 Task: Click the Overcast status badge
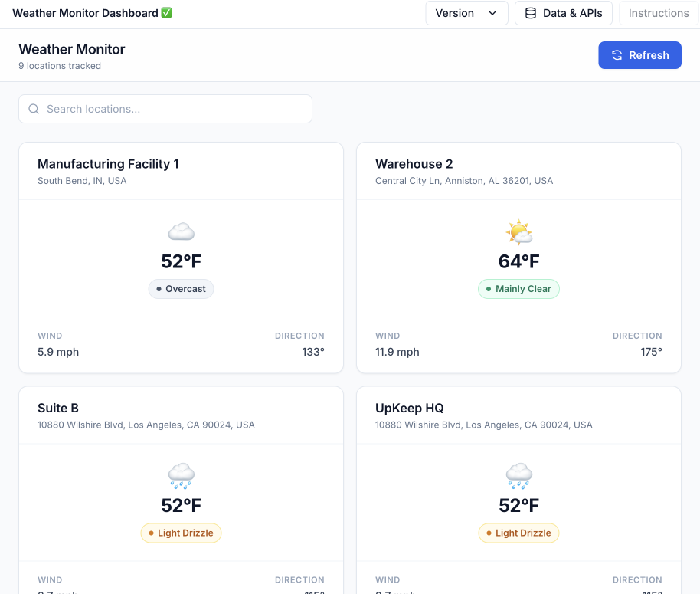(182, 289)
